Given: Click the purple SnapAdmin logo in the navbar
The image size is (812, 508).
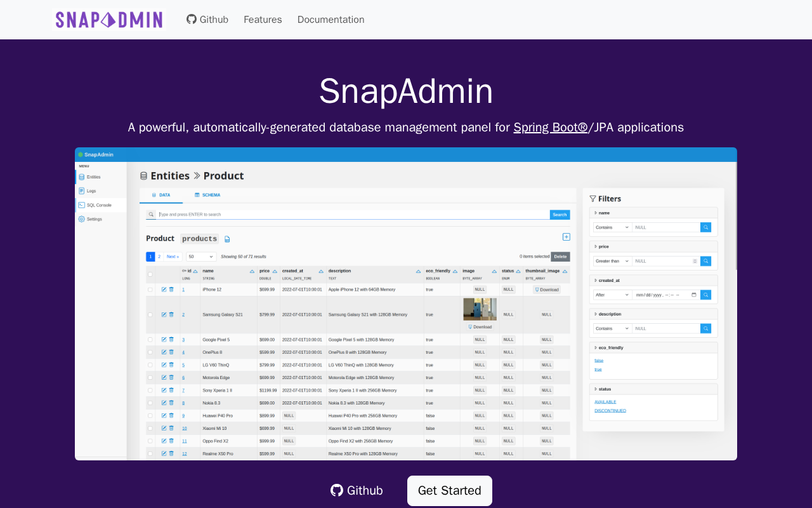Looking at the screenshot, I should tap(109, 20).
